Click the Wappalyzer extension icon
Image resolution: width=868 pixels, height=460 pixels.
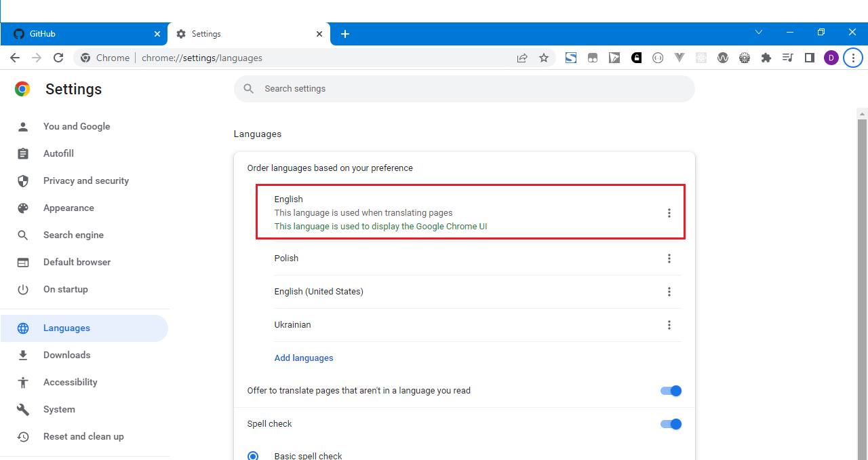[x=723, y=58]
